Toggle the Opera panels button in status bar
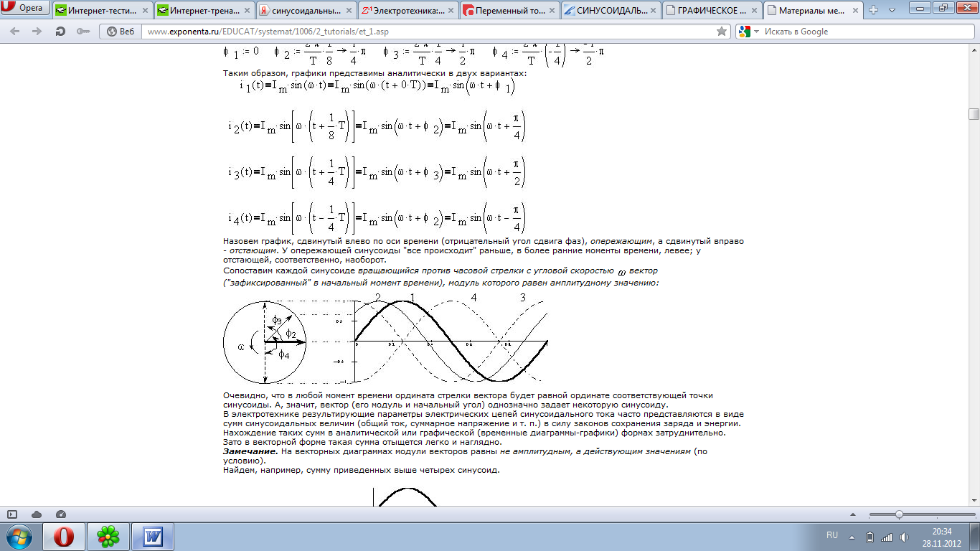 (x=12, y=514)
